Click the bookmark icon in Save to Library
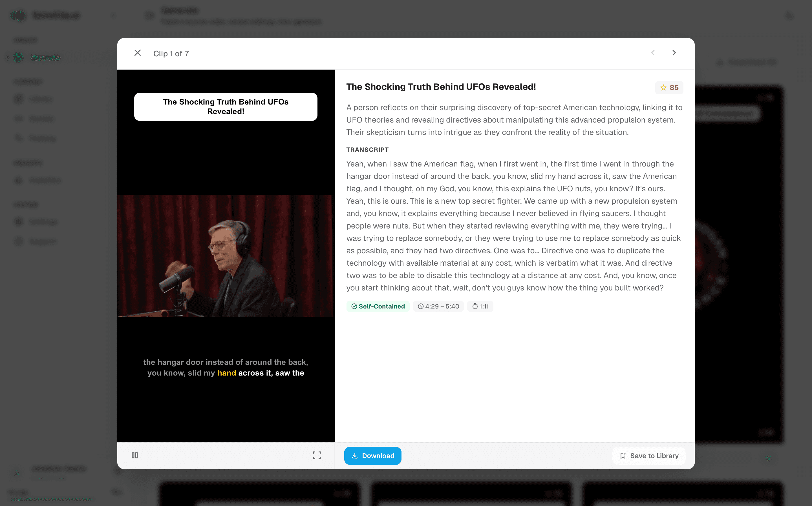 pos(623,456)
